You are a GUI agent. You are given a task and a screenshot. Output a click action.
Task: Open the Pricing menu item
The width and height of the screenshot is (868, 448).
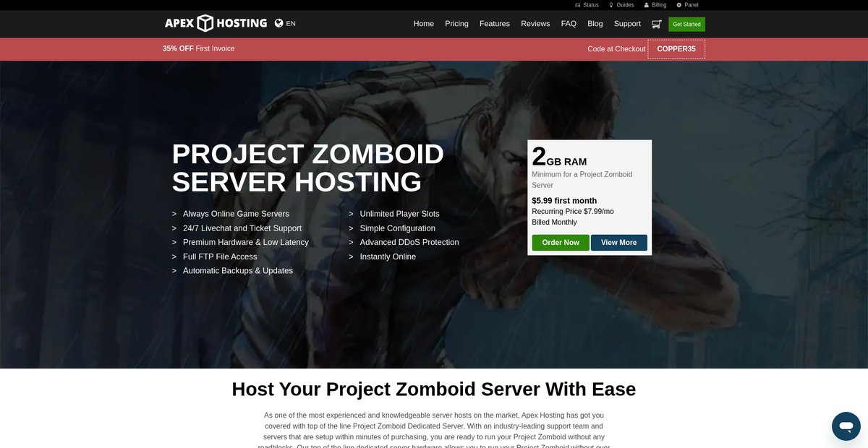point(456,24)
